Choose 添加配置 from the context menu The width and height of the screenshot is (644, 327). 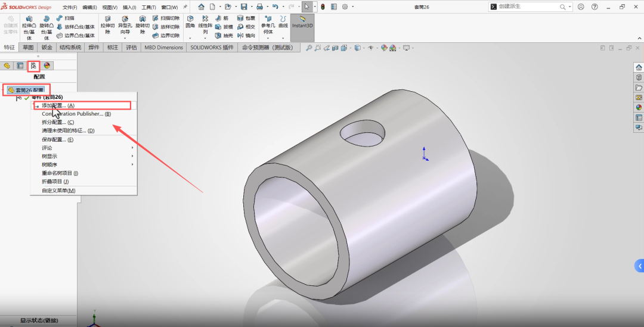pyautogui.click(x=58, y=105)
